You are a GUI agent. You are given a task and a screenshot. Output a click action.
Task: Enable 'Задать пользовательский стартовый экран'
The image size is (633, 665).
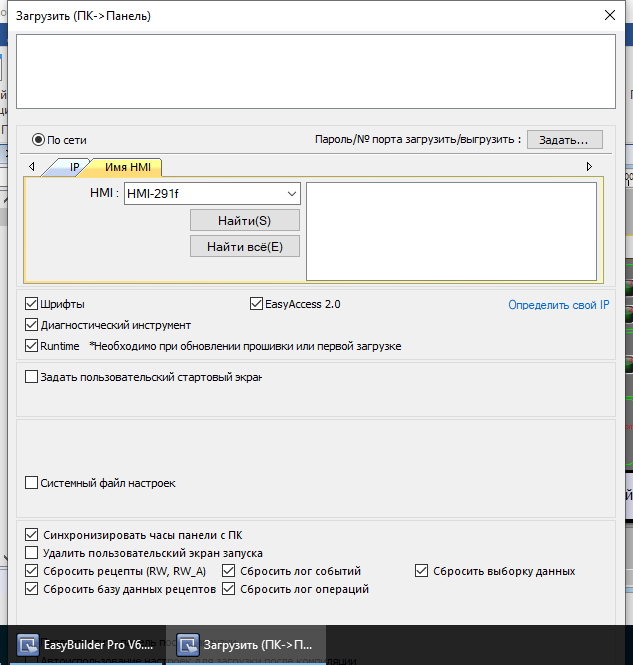coord(31,377)
